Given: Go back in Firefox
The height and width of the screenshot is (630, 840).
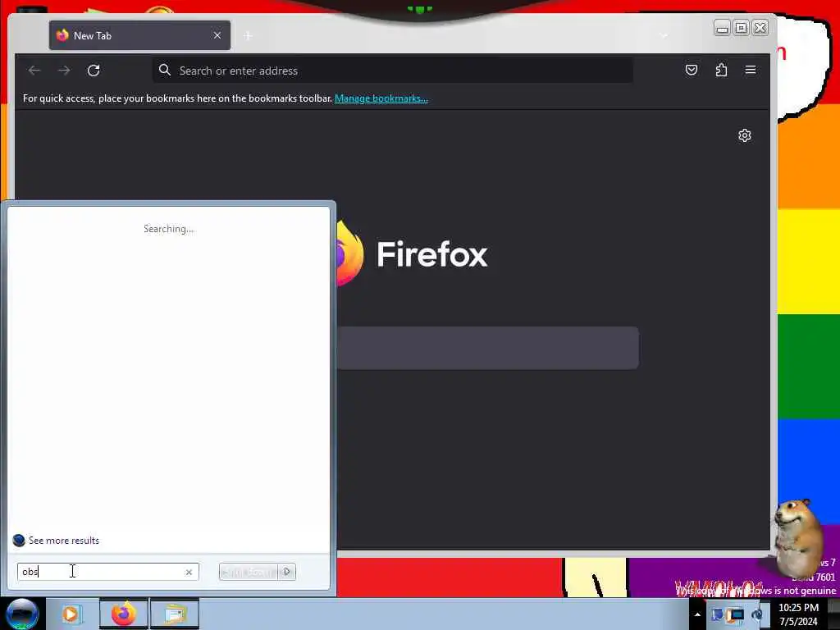Looking at the screenshot, I should 34,71.
